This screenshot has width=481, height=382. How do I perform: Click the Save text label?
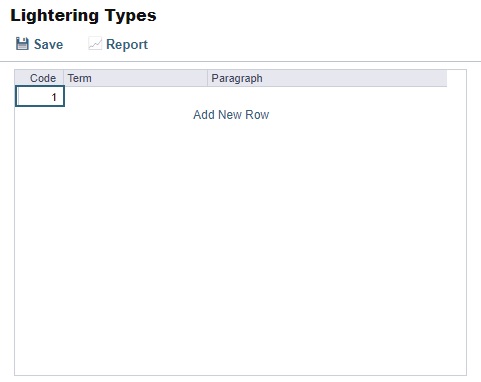coord(48,44)
